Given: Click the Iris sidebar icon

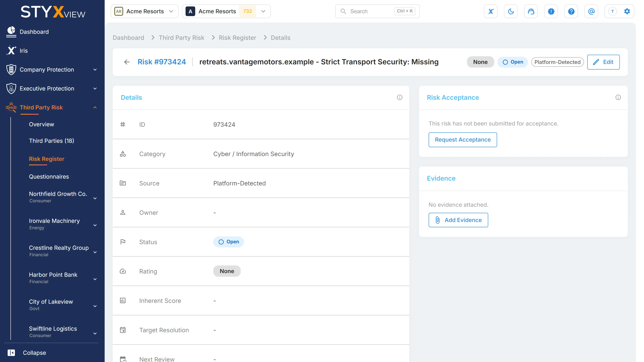Looking at the screenshot, I should tap(11, 50).
